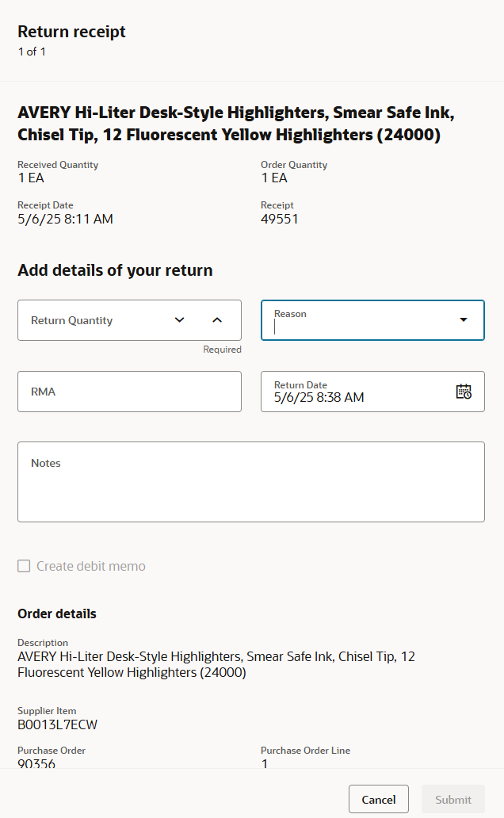
Task: Expand the Reason selection list
Action: pyautogui.click(x=463, y=319)
